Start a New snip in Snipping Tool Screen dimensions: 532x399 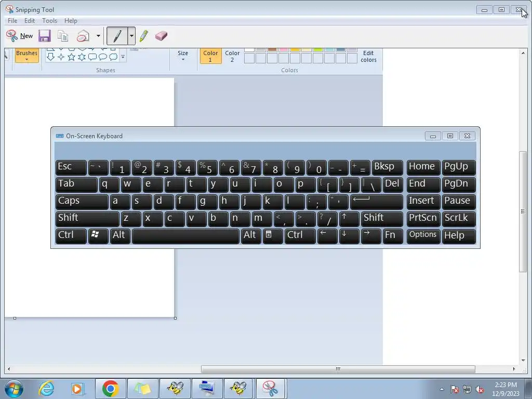(x=19, y=36)
